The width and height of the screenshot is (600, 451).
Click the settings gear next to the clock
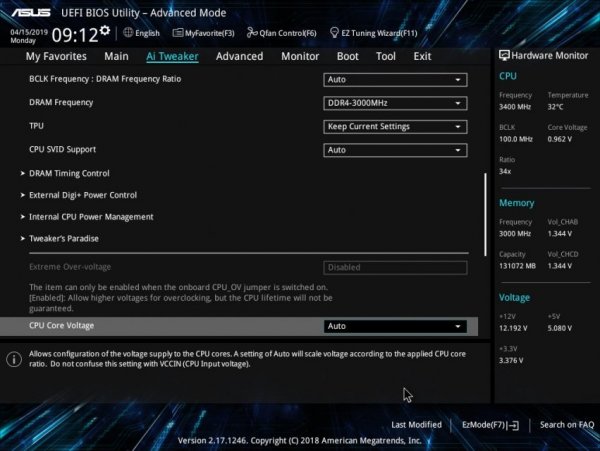105,31
